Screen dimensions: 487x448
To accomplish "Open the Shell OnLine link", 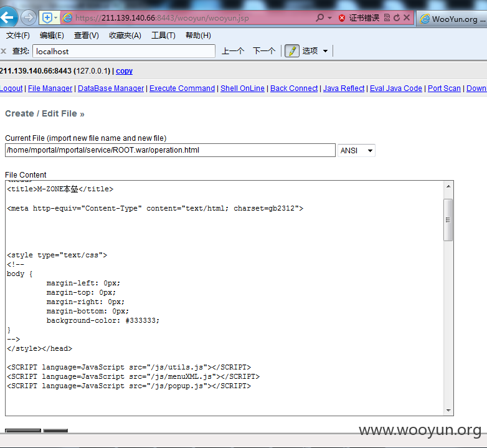I will (x=243, y=88).
